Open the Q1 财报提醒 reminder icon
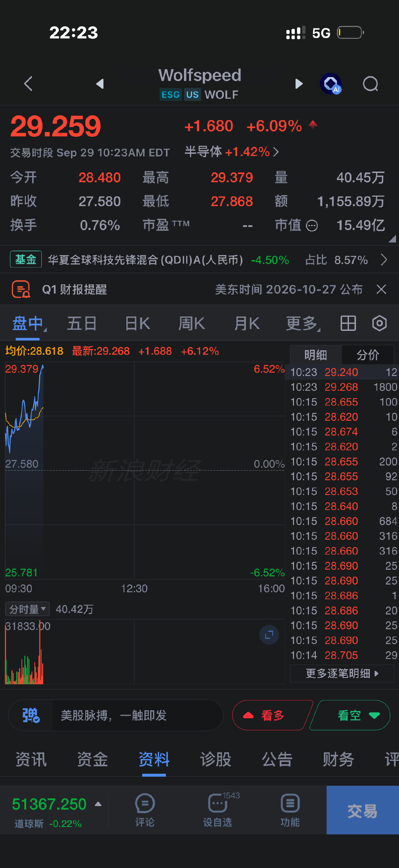399x868 pixels. click(21, 289)
